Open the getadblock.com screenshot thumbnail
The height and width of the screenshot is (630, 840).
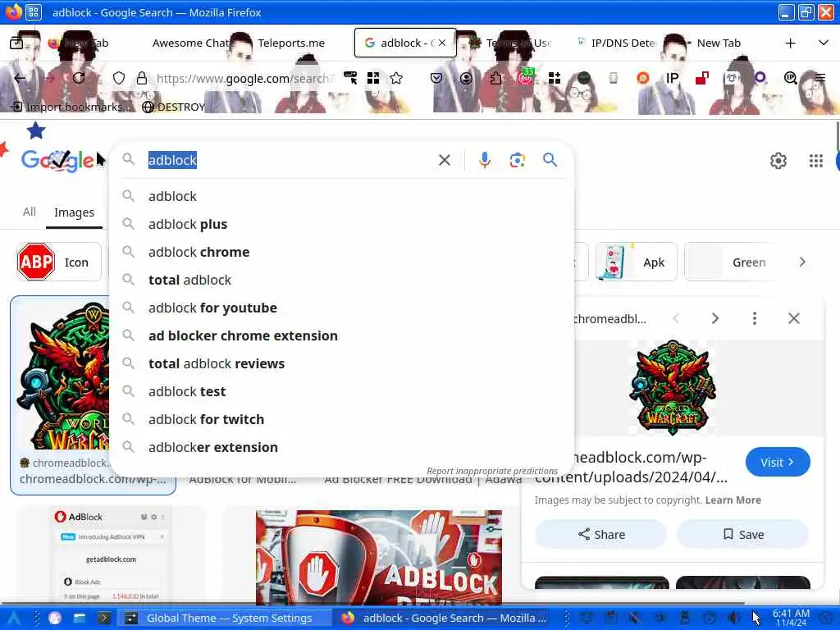(x=111, y=555)
